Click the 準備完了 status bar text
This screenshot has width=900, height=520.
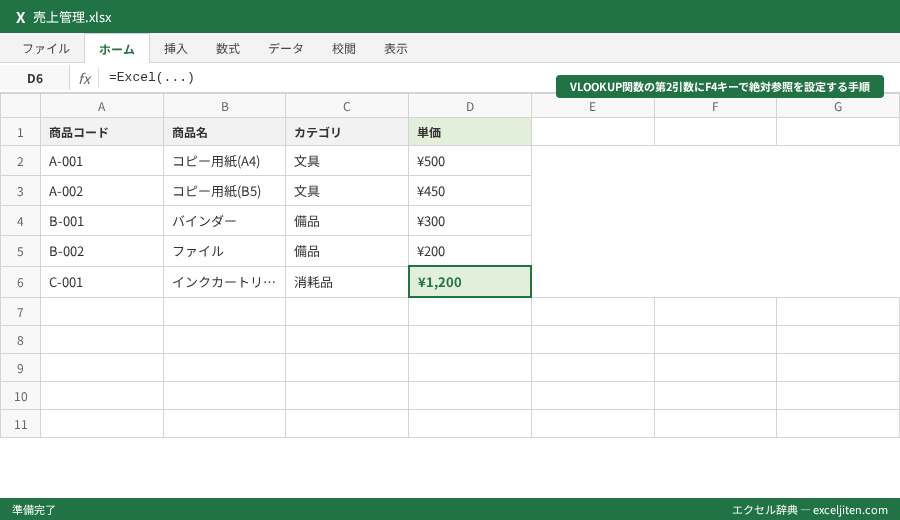coord(34,510)
